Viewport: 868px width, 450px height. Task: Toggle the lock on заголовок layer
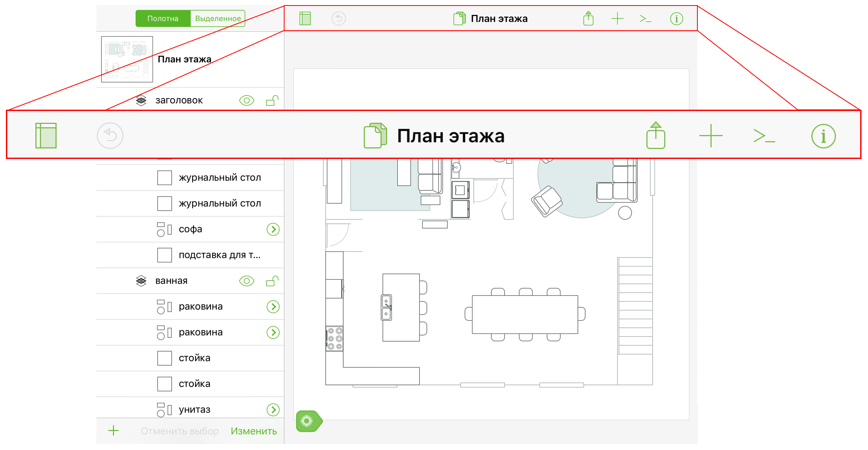coord(272,100)
